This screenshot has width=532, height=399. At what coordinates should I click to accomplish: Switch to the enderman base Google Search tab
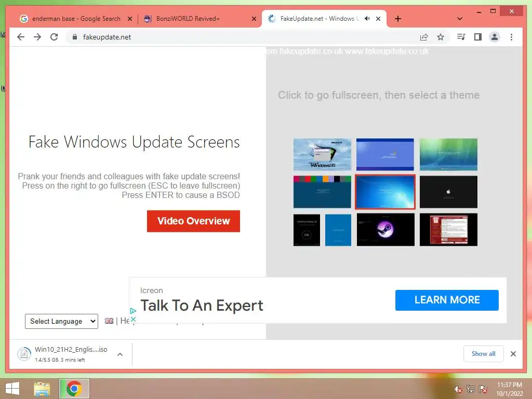[75, 19]
